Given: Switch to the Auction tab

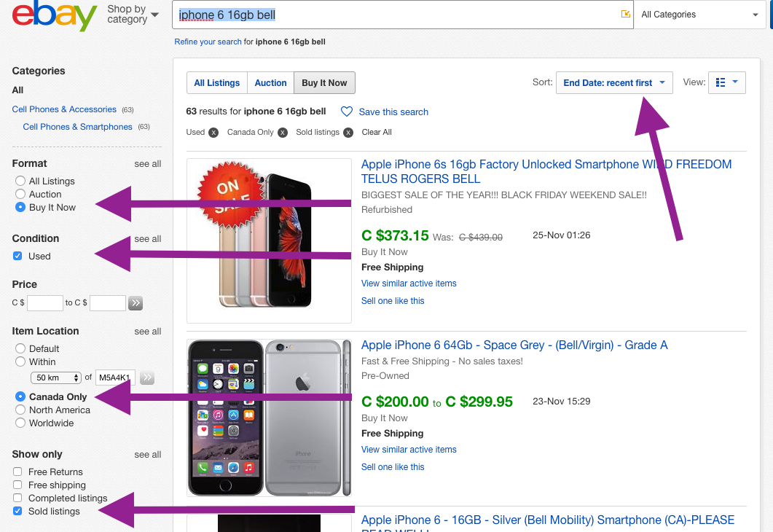Looking at the screenshot, I should (x=270, y=83).
